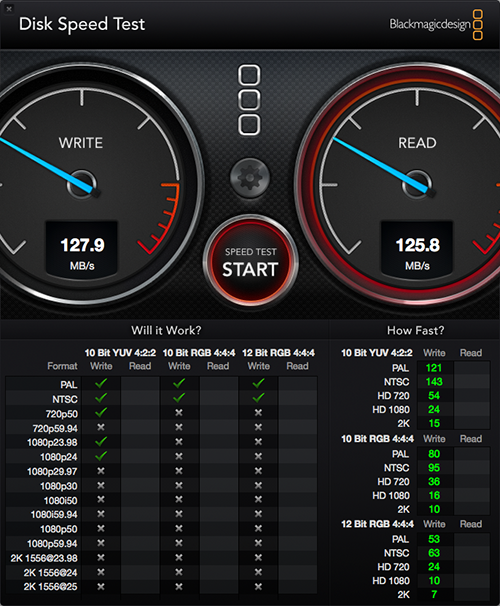The image size is (500, 606).
Task: Click 12 Bit RGB 4:4:4 header in Will it Work
Action: pos(278,353)
